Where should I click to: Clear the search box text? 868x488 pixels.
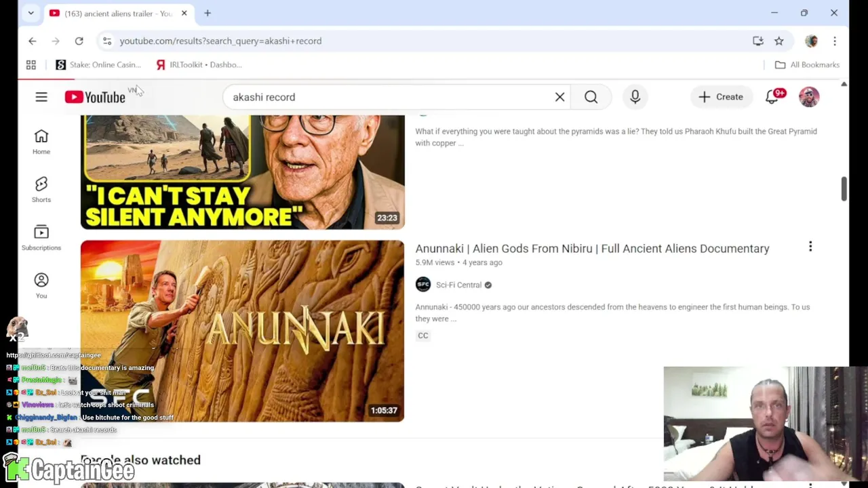click(559, 97)
